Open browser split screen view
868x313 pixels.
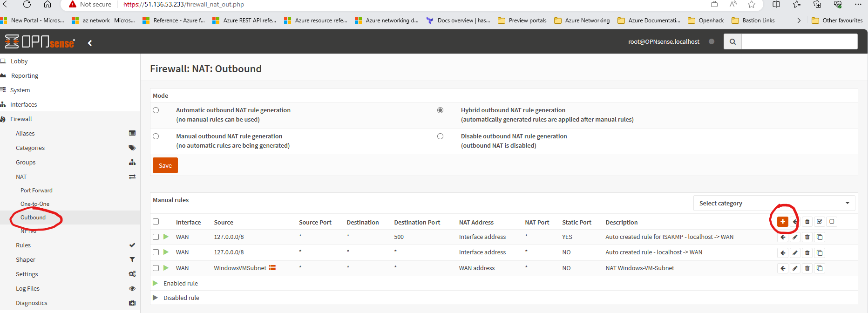[776, 4]
